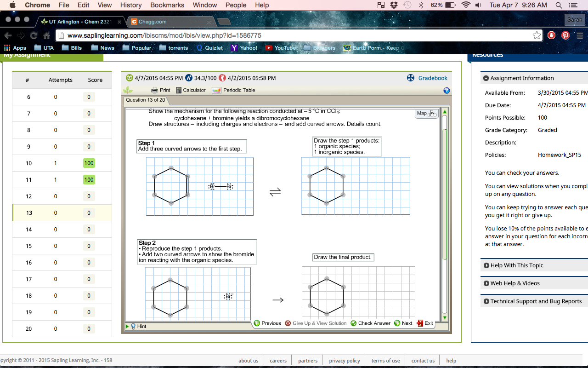
Task: Click the score 100 for question 11
Action: tap(89, 180)
